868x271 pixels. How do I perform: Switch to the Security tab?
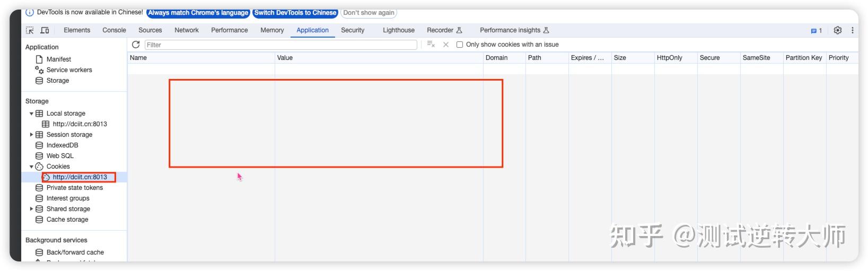[353, 30]
